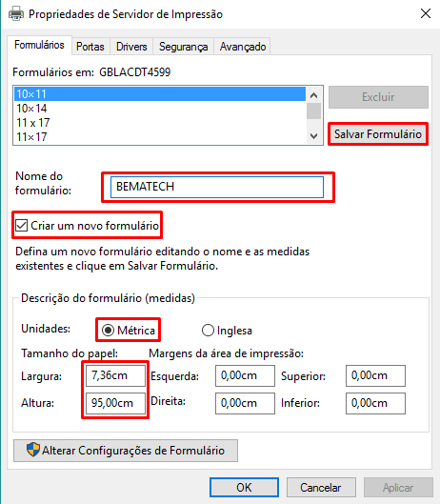Viewport: 440px width, 504px height.
Task: Select the Métrica units radio button
Action: 108,330
